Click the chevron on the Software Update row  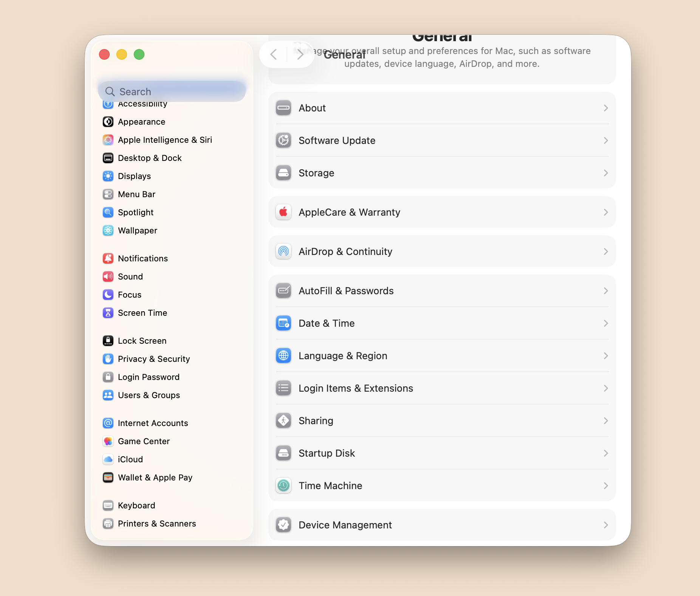[x=606, y=141]
